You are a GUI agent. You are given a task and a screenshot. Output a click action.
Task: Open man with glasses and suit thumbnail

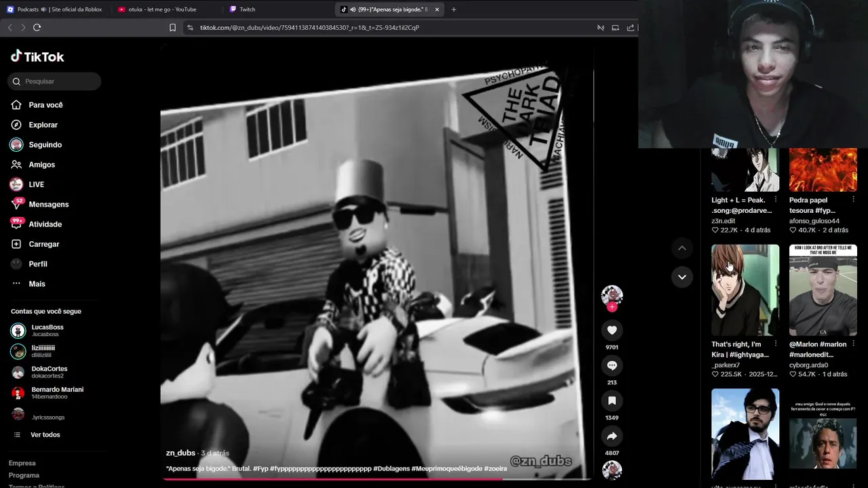pyautogui.click(x=745, y=434)
